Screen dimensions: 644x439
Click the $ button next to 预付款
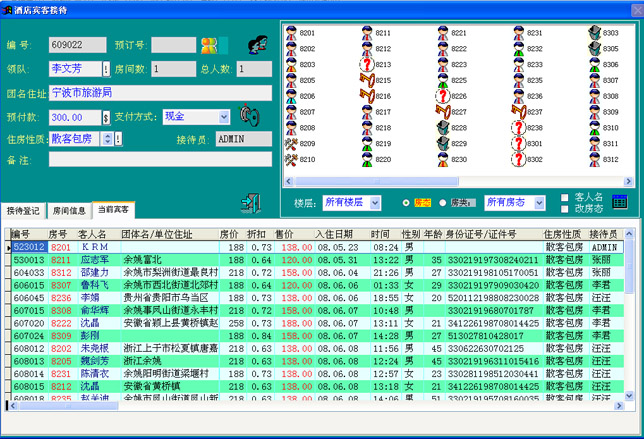click(x=106, y=118)
